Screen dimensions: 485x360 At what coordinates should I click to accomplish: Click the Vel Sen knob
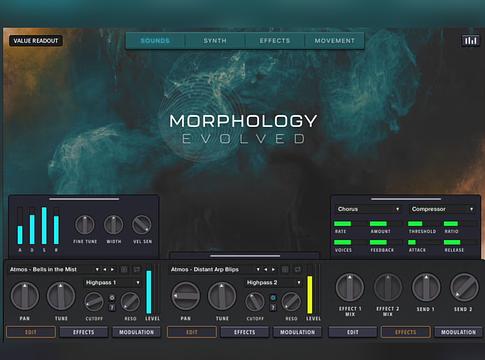click(142, 225)
